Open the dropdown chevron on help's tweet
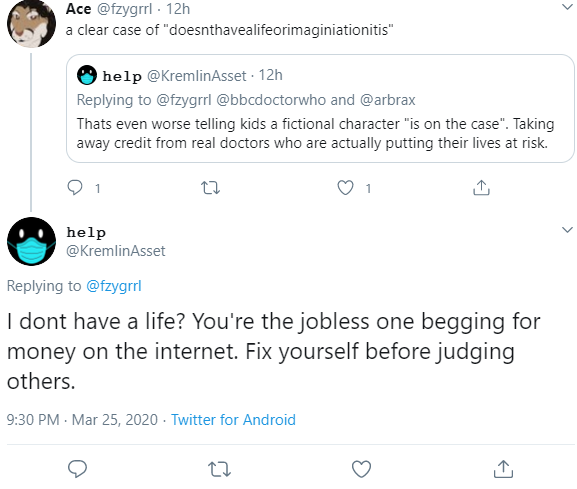The width and height of the screenshot is (577, 489). 567,230
